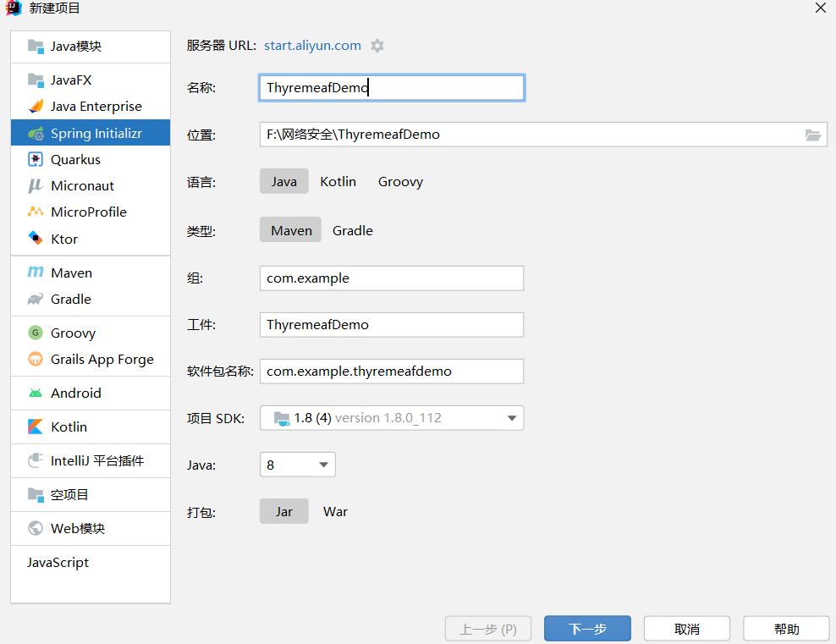
Task: Select Grails App Forge entry
Action: click(x=91, y=360)
